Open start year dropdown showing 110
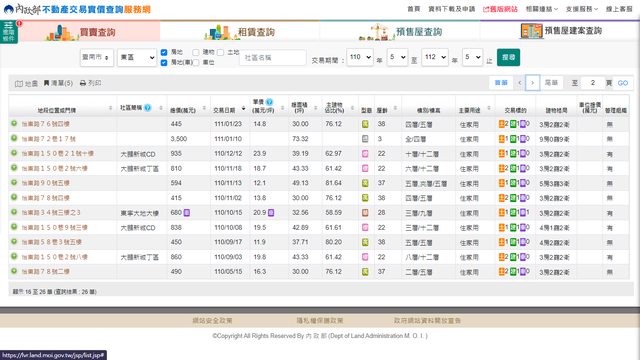 point(360,58)
